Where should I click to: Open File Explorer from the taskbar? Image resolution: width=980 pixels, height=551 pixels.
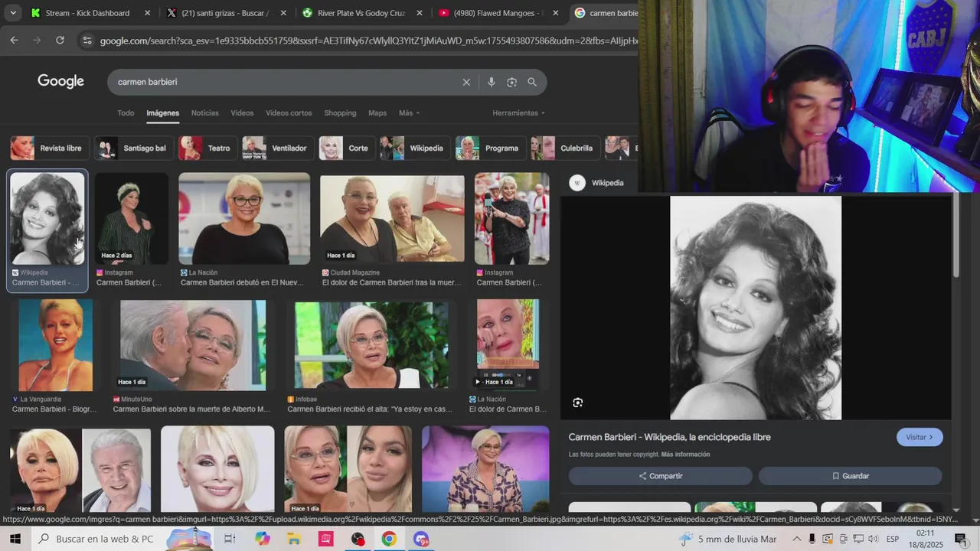point(294,539)
